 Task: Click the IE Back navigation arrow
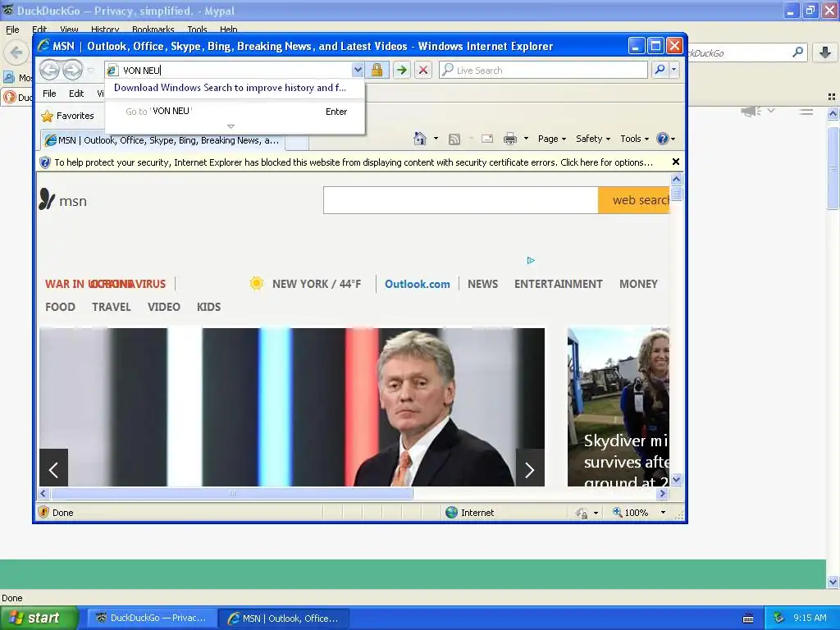(49, 70)
